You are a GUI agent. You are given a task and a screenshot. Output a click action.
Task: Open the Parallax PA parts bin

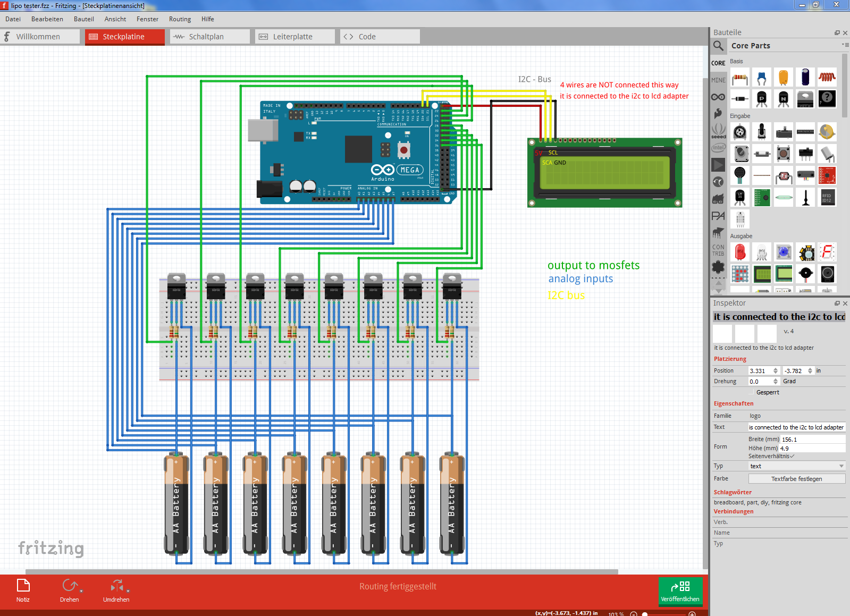(x=718, y=216)
